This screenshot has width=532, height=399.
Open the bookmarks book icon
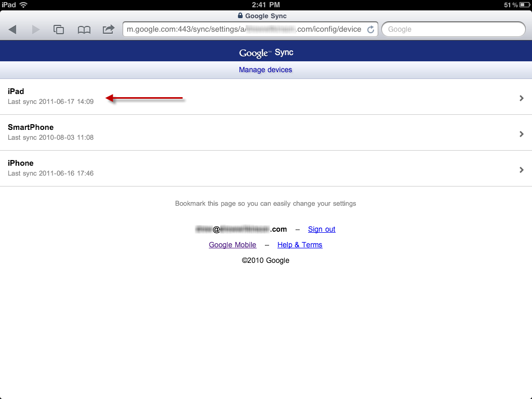pos(84,30)
